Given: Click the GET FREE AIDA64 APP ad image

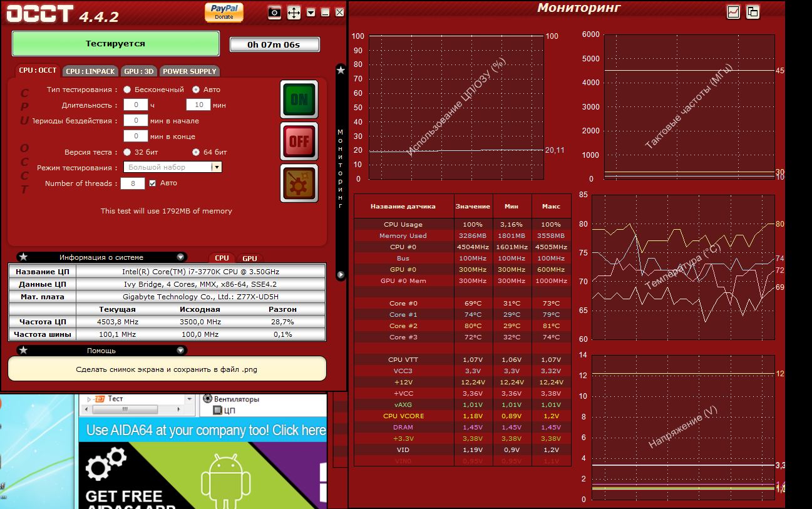Looking at the screenshot, I should pyautogui.click(x=202, y=475).
